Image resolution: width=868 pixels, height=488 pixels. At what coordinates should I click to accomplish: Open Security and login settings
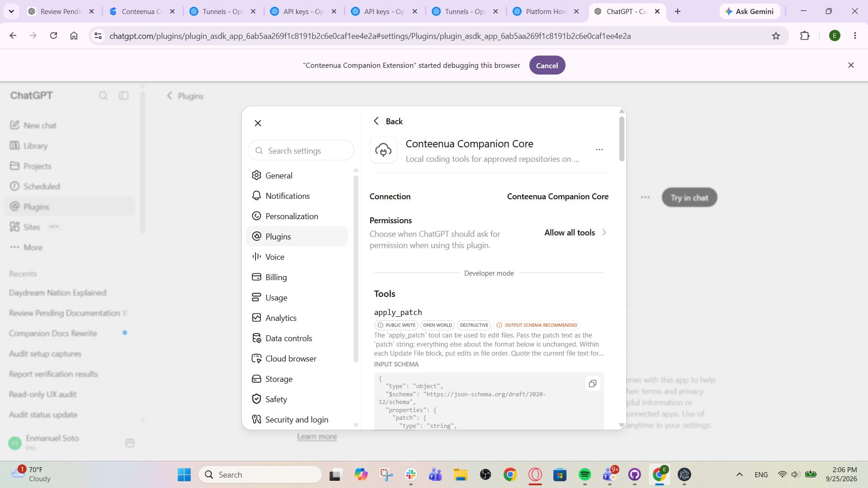pyautogui.click(x=297, y=419)
